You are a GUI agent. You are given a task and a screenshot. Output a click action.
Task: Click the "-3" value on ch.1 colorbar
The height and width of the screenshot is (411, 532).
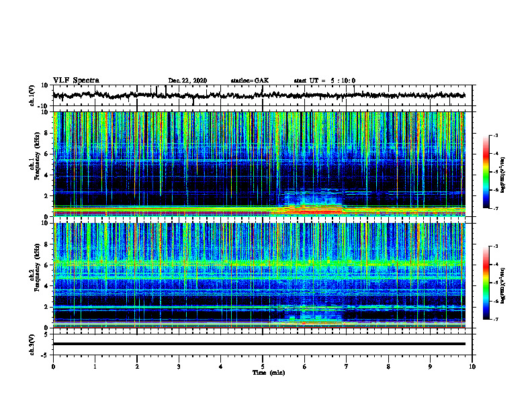496,135
